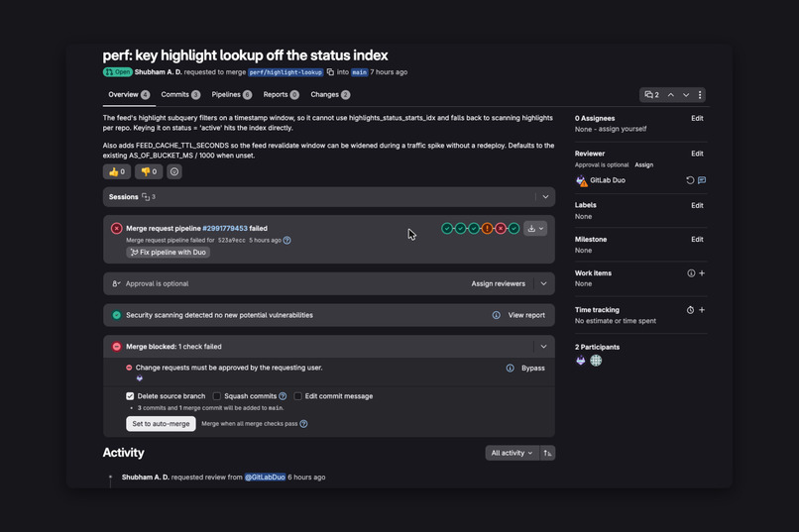The height and width of the screenshot is (532, 799).
Task: Edit the Reviewer section
Action: [x=697, y=154]
